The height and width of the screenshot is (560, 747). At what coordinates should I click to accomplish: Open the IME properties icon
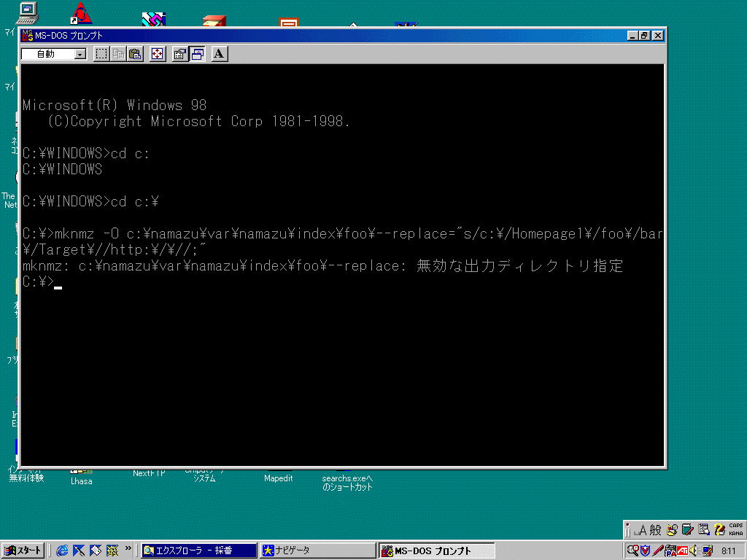click(704, 530)
